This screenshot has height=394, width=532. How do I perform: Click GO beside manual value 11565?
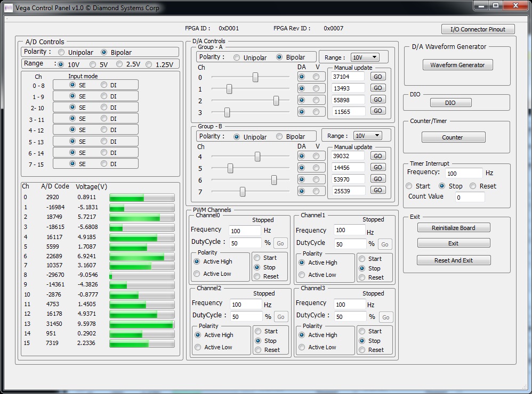point(377,111)
